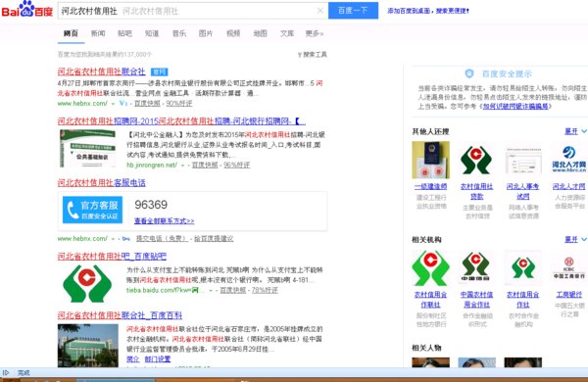The height and width of the screenshot is (382, 588).
Task: Open 河北省农村信用社联合社_百度百科 result
Action: point(120,315)
